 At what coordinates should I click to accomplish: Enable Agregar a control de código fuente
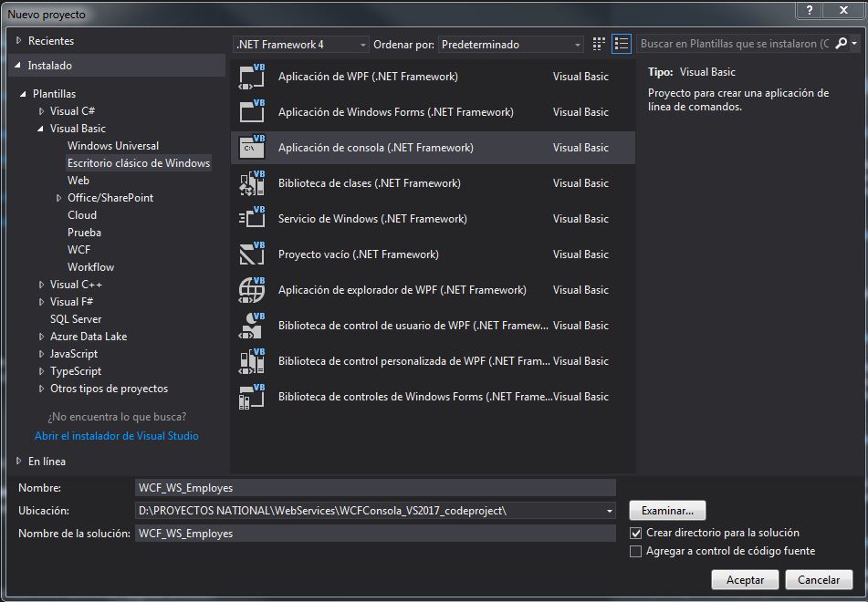pyautogui.click(x=636, y=551)
